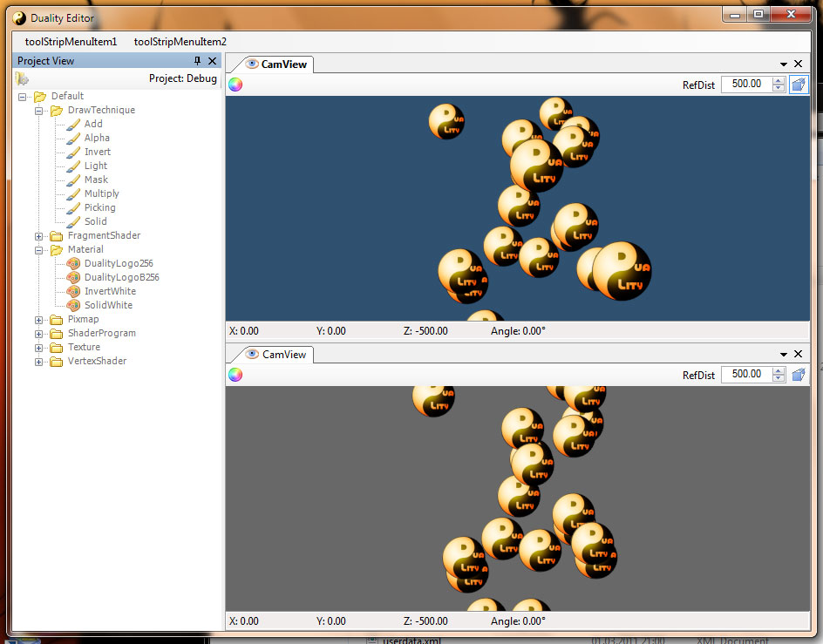Click the FragmentShader folder icon
Viewport: 823px width, 644px height.
(57, 236)
